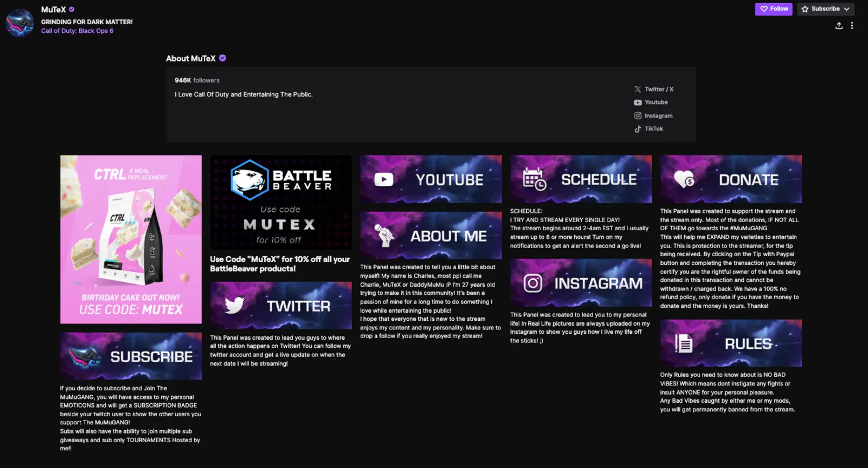Expand the Subscribe dropdown button
Viewport: 868px width, 468px height.
(825, 9)
